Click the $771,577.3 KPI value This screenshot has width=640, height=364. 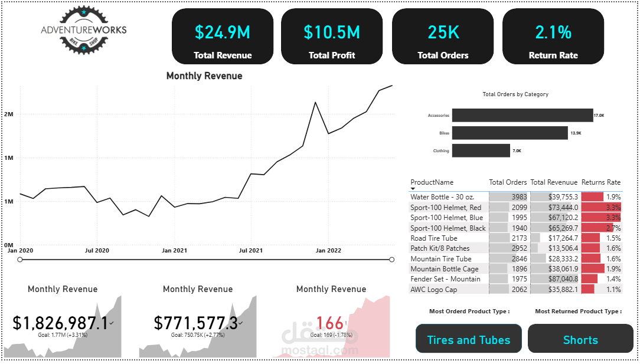(x=196, y=323)
